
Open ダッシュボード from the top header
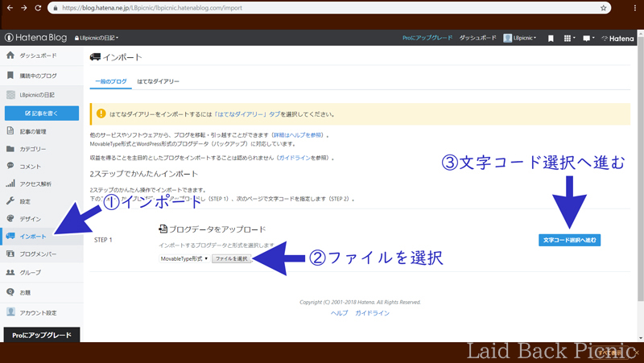point(477,38)
